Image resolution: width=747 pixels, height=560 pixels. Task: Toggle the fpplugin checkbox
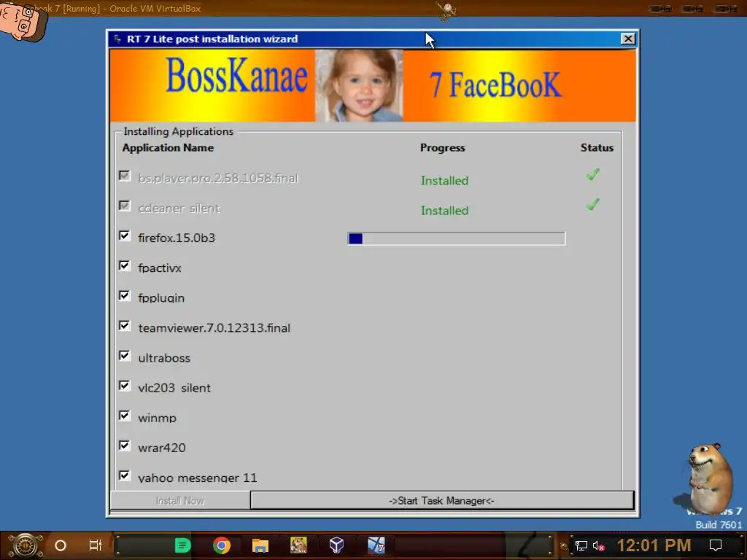(x=124, y=296)
